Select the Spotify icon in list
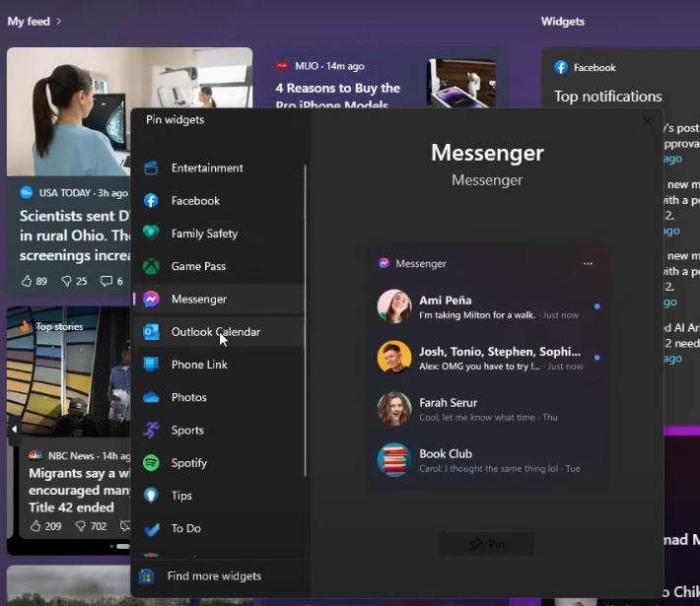The width and height of the screenshot is (700, 606). point(151,463)
